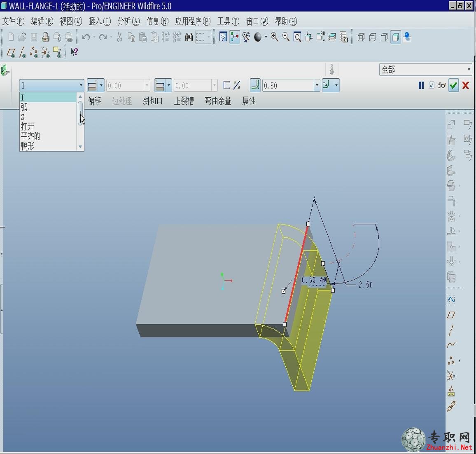Open the 工具(T) menu
The image size is (476, 454).
point(228,21)
